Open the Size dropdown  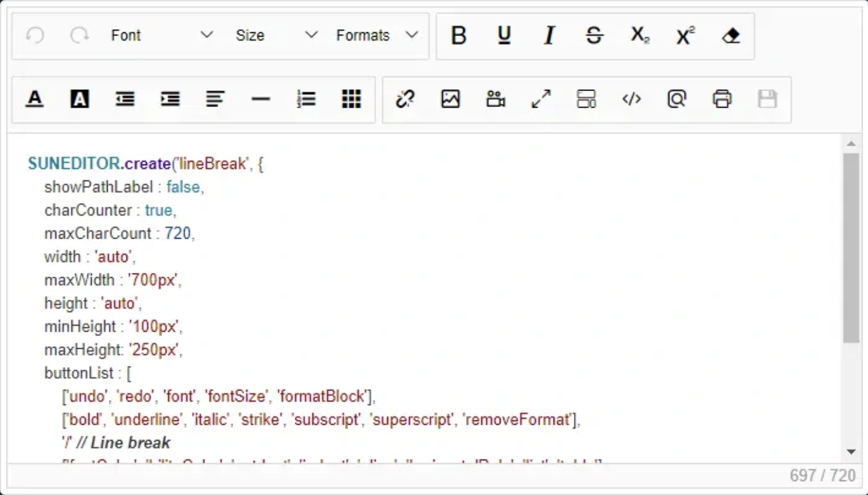coord(276,35)
